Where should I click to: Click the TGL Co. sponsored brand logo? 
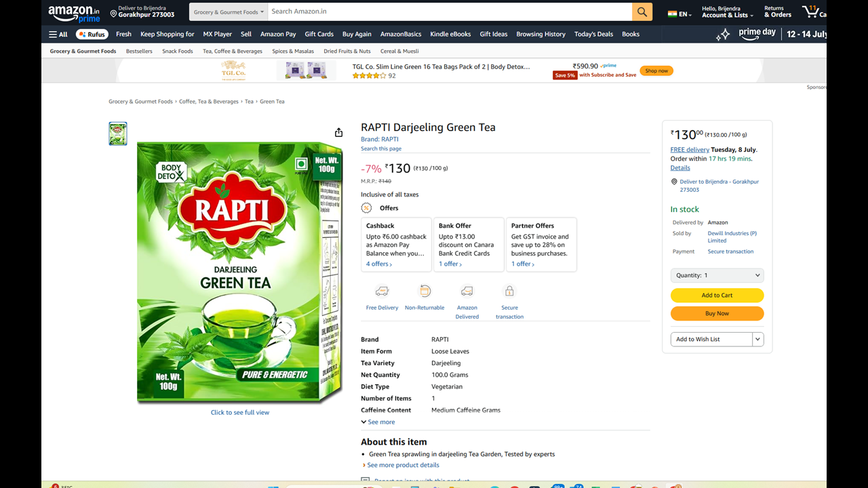coord(233,70)
